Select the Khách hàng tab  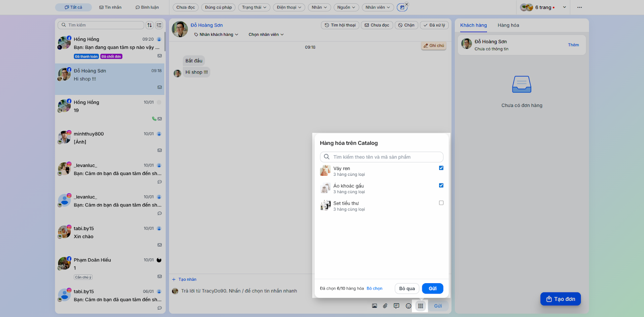pos(473,25)
